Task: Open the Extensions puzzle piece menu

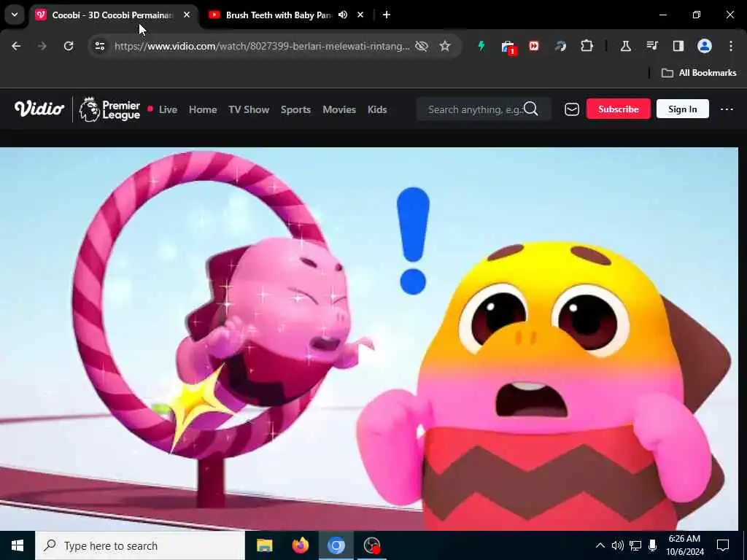Action: click(587, 46)
